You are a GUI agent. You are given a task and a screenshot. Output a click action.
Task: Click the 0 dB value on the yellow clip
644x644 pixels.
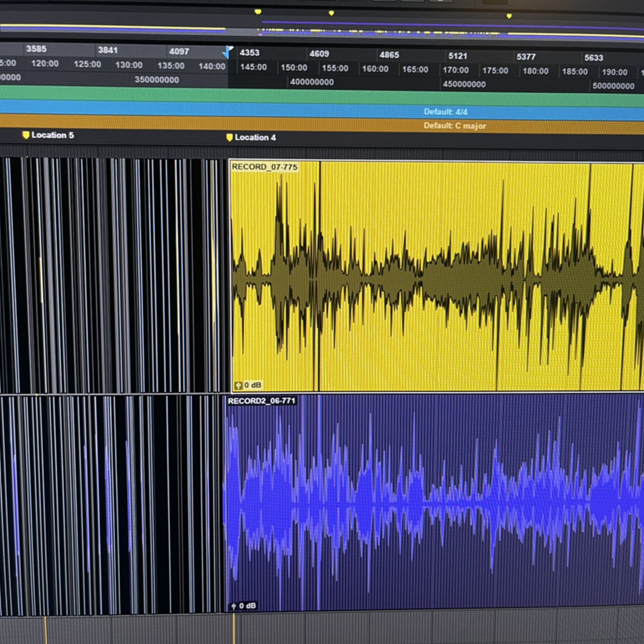[x=253, y=385]
